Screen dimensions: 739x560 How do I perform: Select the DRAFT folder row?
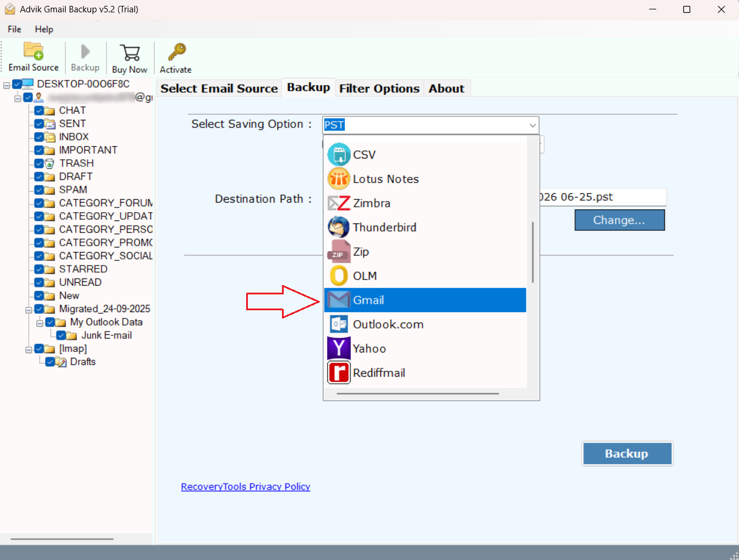(76, 177)
